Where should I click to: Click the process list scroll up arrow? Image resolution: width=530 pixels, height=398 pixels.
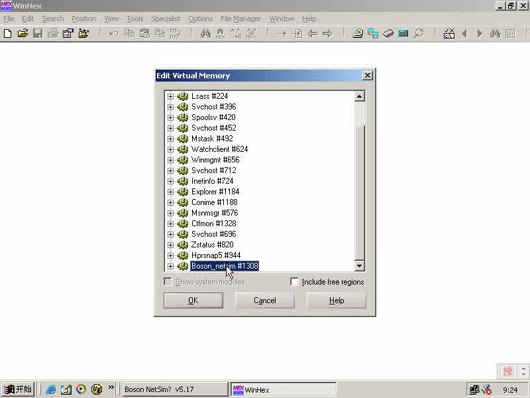pyautogui.click(x=359, y=96)
